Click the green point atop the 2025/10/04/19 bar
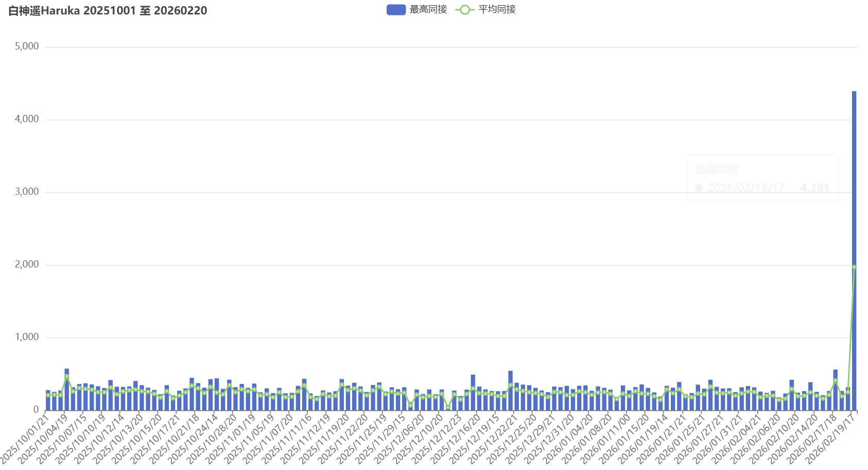 pyautogui.click(x=67, y=377)
